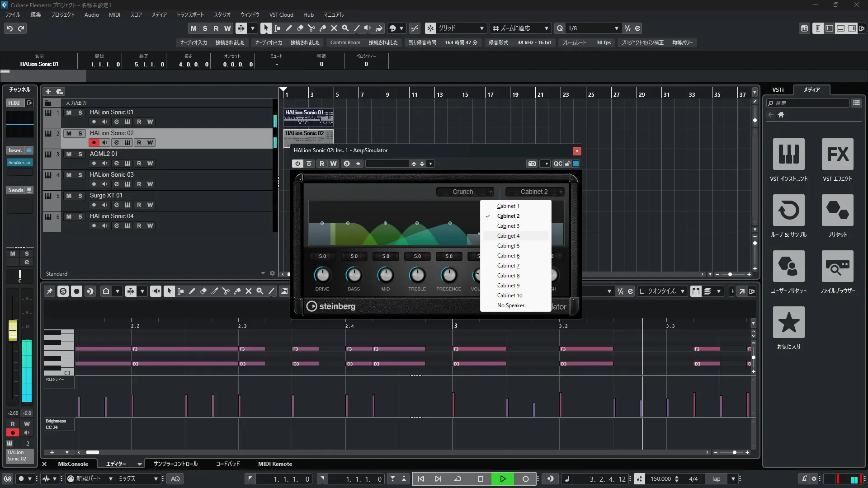Screen dimensions: 868x488
Task: Mute the Surge XT 01 track
Action: point(69,196)
